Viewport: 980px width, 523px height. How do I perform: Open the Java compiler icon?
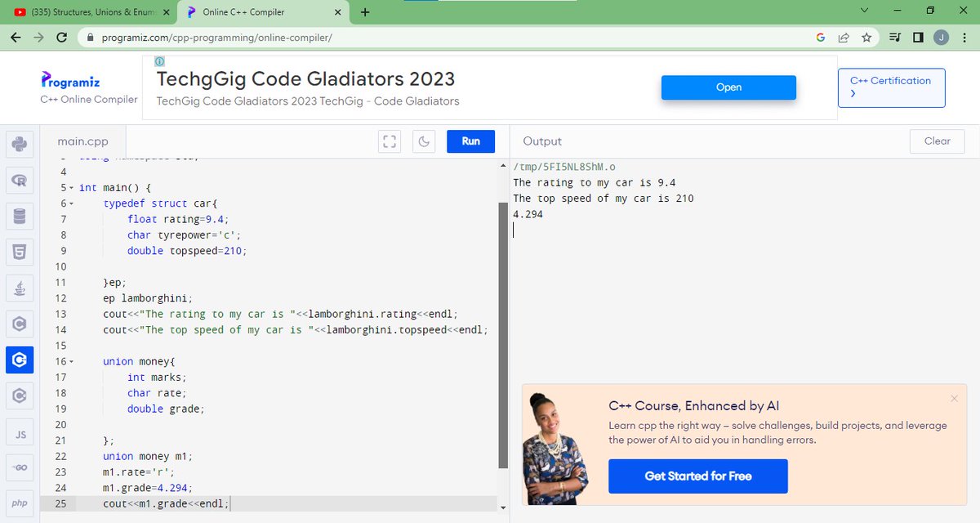click(20, 288)
